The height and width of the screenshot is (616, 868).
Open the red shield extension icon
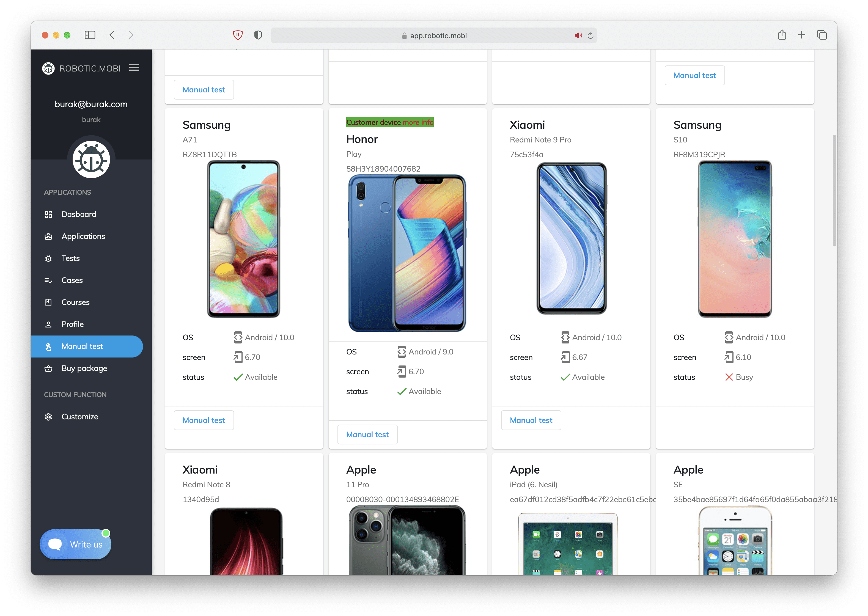[237, 35]
